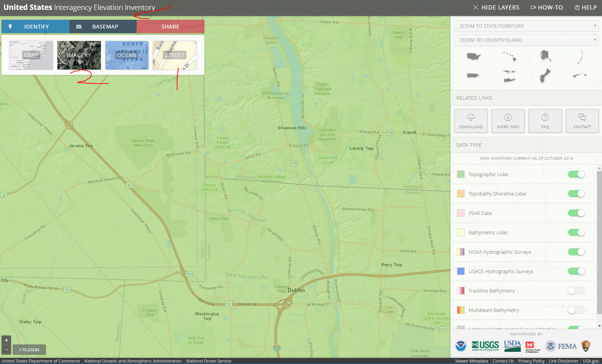Zoom to the Guam icon
The image size is (602, 364).
click(545, 75)
